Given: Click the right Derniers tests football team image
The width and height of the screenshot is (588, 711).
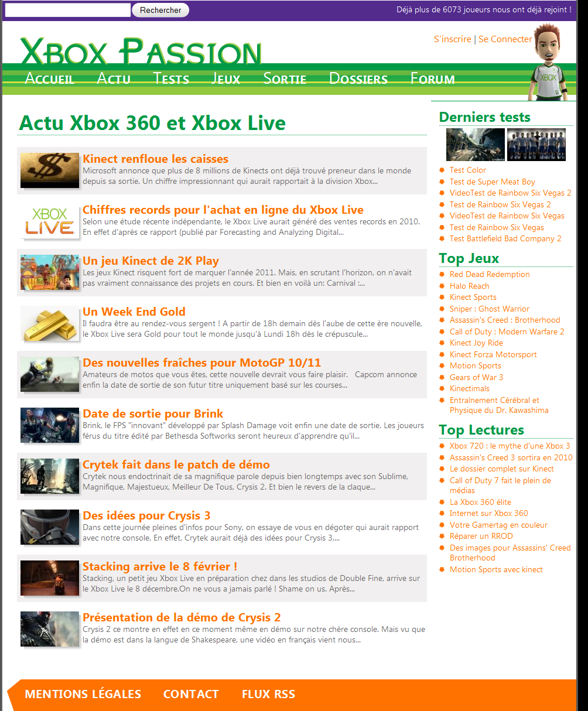Looking at the screenshot, I should [536, 144].
